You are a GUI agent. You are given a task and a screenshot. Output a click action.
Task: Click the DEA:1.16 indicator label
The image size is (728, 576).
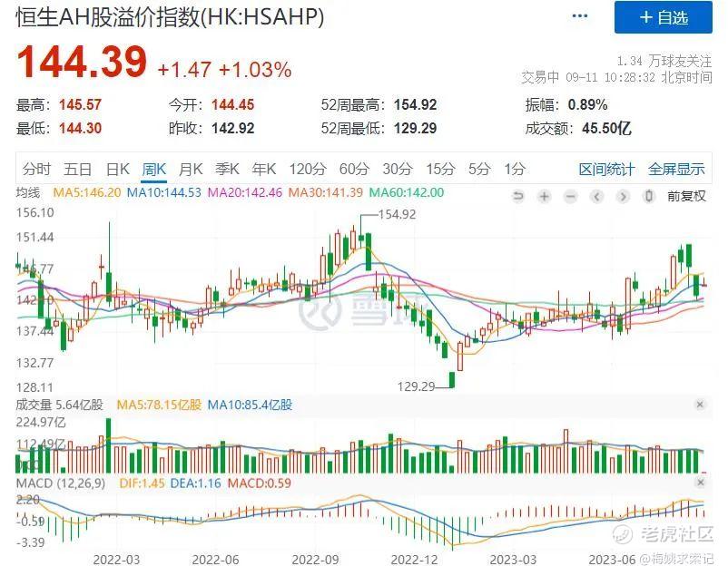coord(195,483)
